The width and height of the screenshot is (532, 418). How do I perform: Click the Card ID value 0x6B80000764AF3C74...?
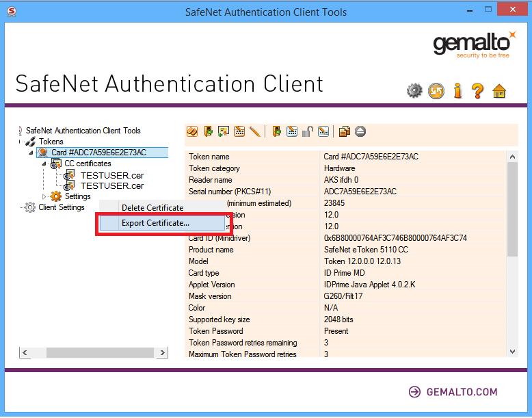coord(395,237)
